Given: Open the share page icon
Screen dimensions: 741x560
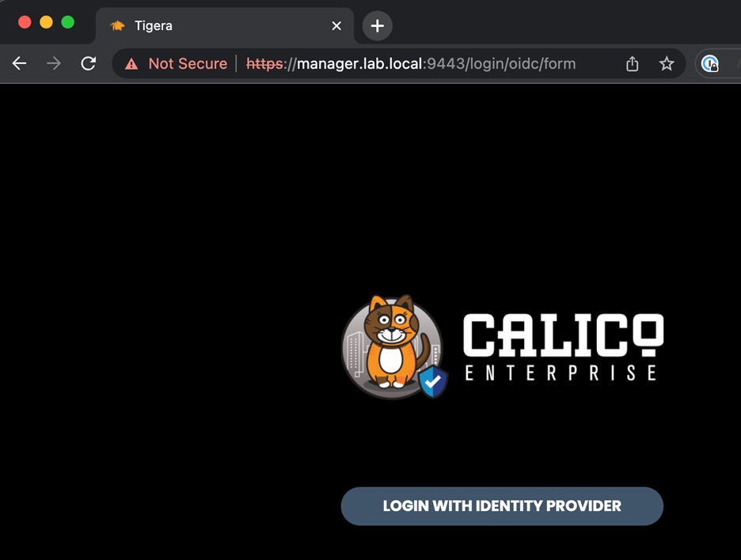Looking at the screenshot, I should (x=632, y=64).
